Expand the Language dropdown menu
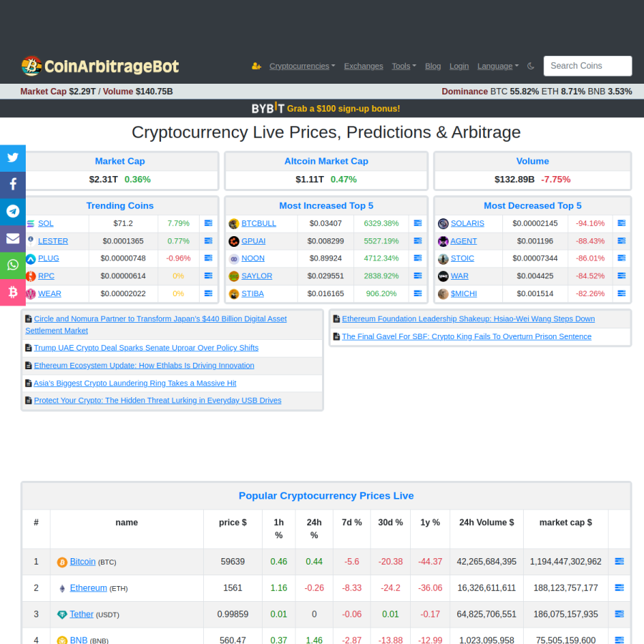Screen dimensions: 644x644 tap(498, 66)
